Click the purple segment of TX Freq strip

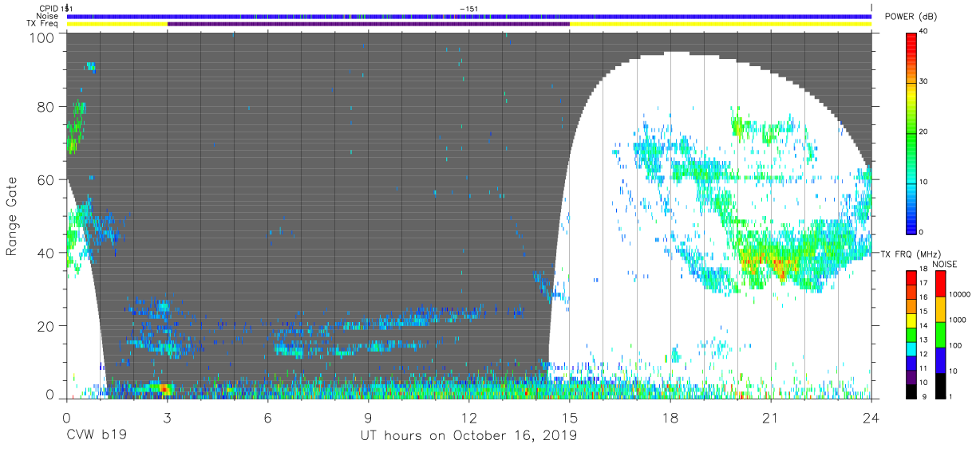tap(369, 24)
